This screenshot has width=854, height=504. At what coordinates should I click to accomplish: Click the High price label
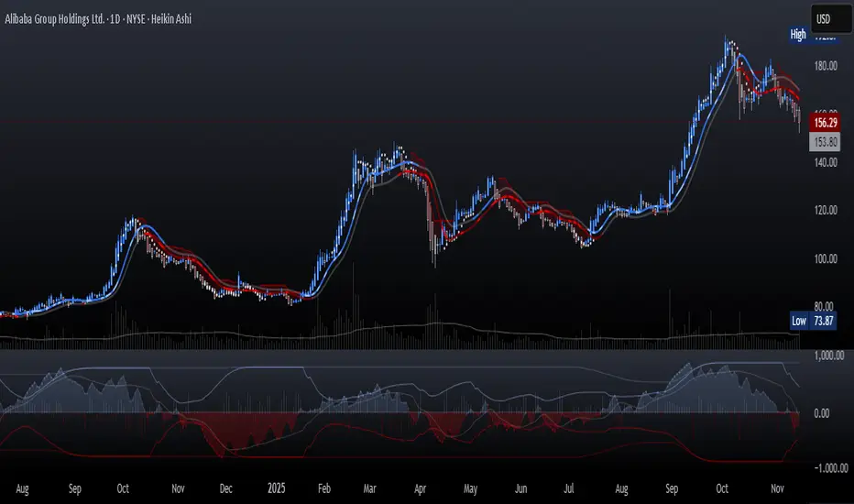[x=799, y=35]
